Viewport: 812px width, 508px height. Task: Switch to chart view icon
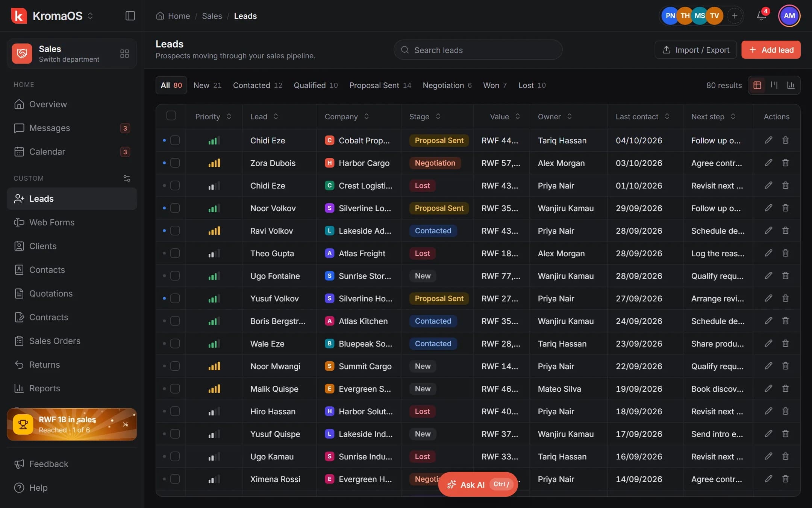point(791,85)
